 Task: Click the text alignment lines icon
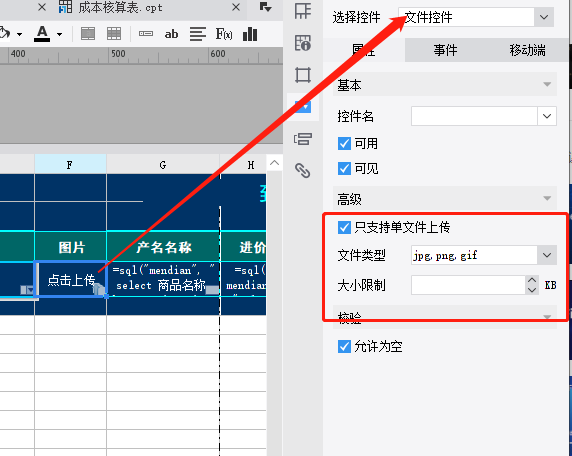(x=198, y=34)
